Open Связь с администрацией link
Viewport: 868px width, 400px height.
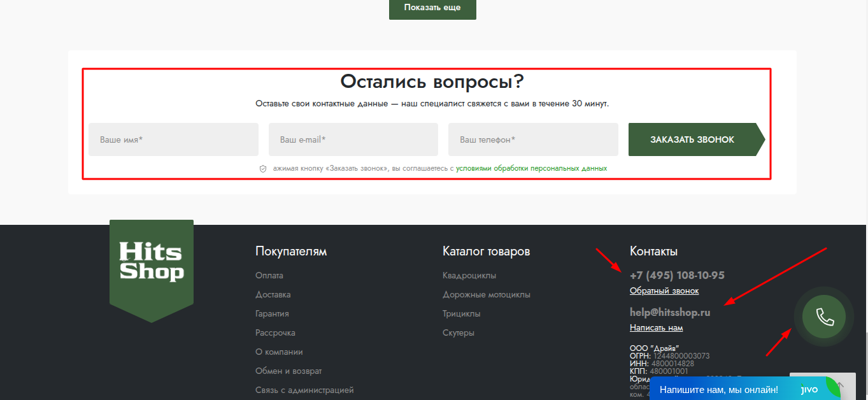point(304,390)
